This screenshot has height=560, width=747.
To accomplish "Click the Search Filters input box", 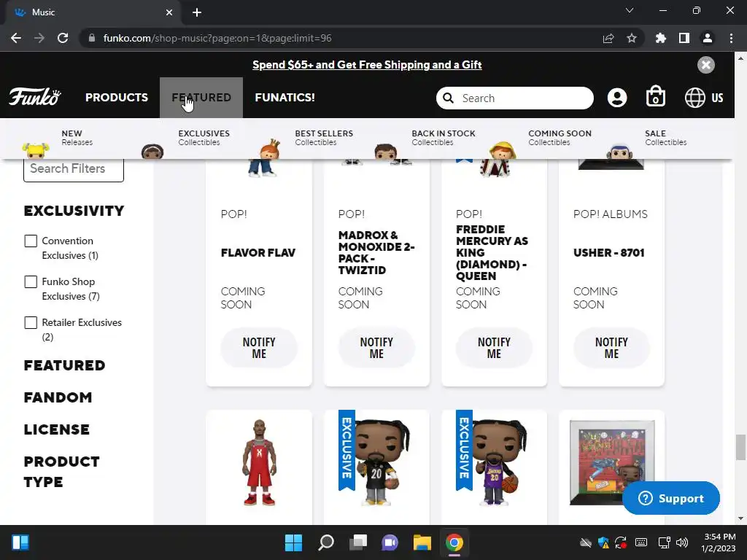I will tap(74, 170).
